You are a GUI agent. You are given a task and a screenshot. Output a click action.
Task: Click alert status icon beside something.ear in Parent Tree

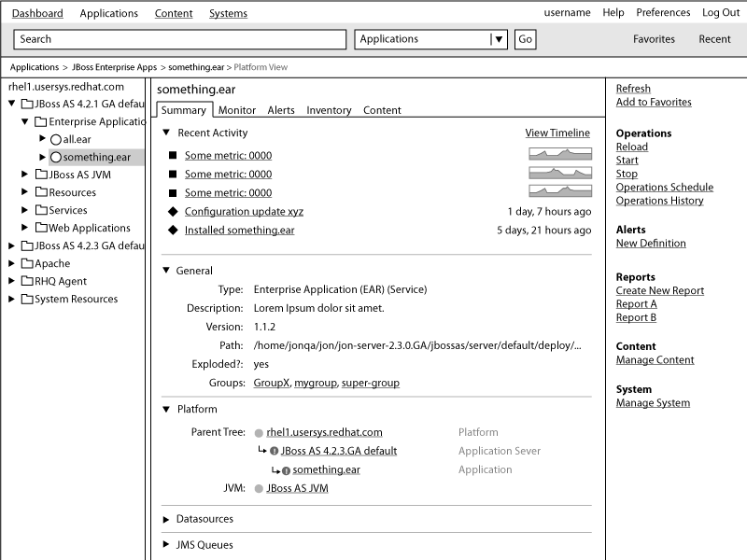click(286, 471)
